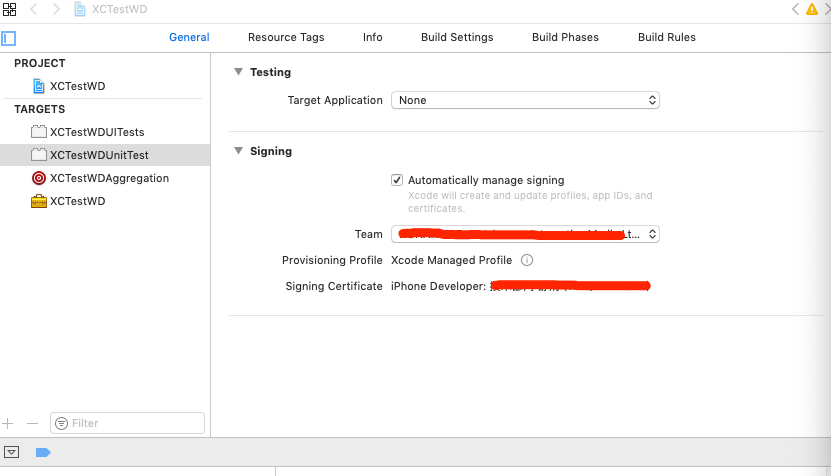Uncheck Automatically manage signing
The width and height of the screenshot is (831, 476).
point(397,180)
